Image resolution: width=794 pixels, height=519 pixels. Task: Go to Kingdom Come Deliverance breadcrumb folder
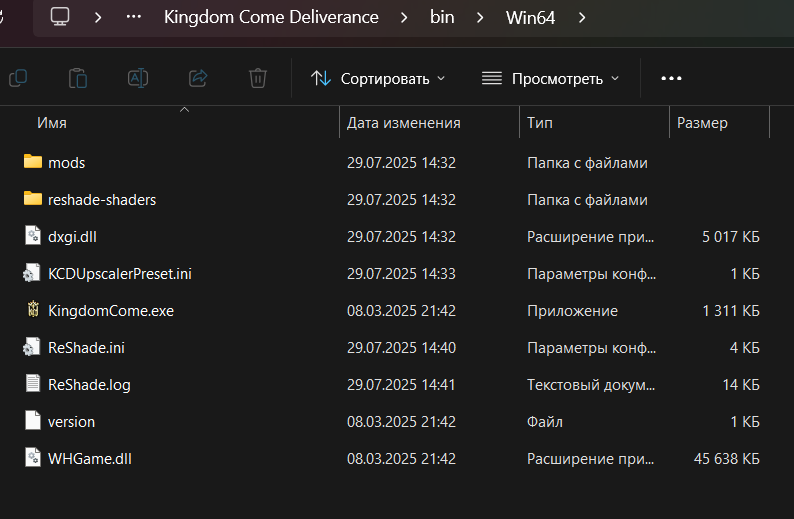[x=271, y=17]
